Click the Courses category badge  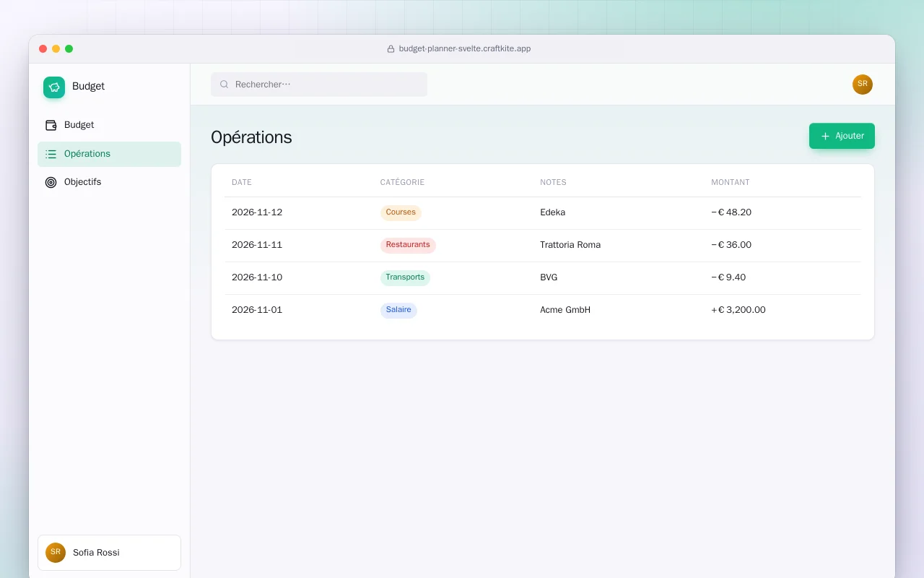(401, 212)
